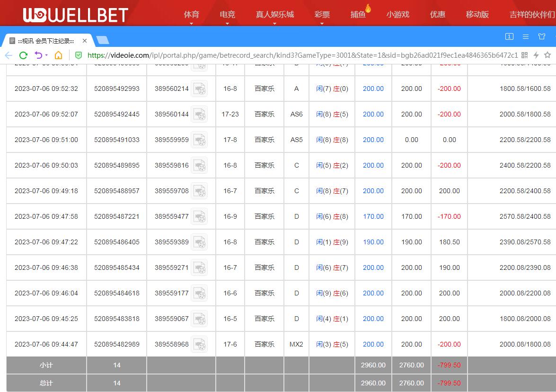Expand the 彩票 dropdown menu
The image size is (556, 392).
(x=322, y=23)
